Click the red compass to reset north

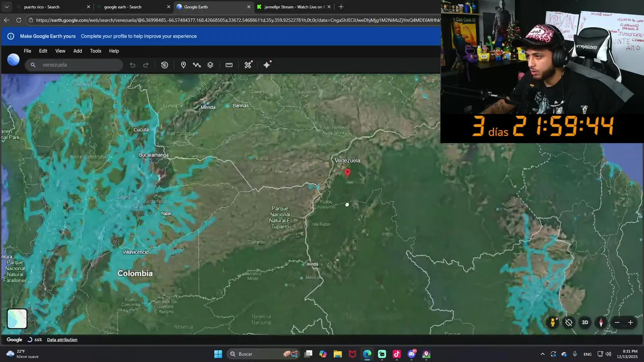601,322
